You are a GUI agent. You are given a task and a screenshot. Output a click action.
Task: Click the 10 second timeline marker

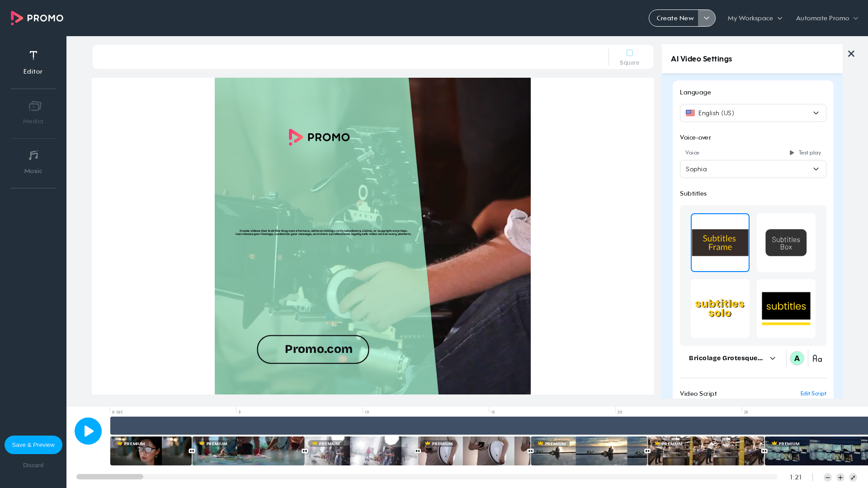coord(367,412)
